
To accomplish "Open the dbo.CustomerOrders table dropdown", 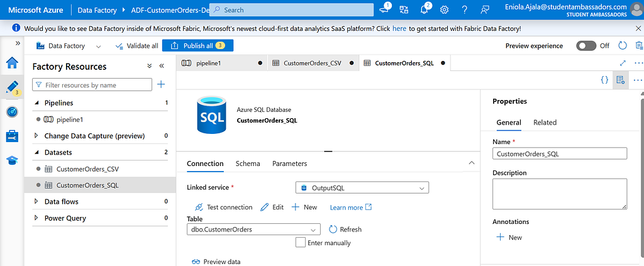I will click(x=253, y=230).
